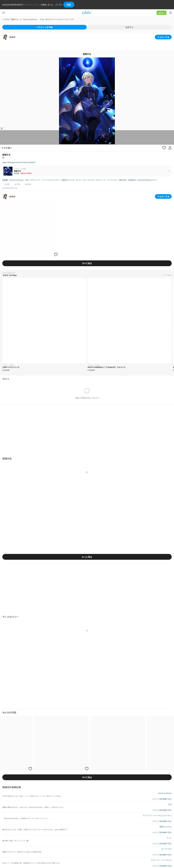Click 作者に感想を伝えてみよう prompt
Image resolution: width=174 pixels, height=868 pixels.
pyautogui.click(x=87, y=398)
